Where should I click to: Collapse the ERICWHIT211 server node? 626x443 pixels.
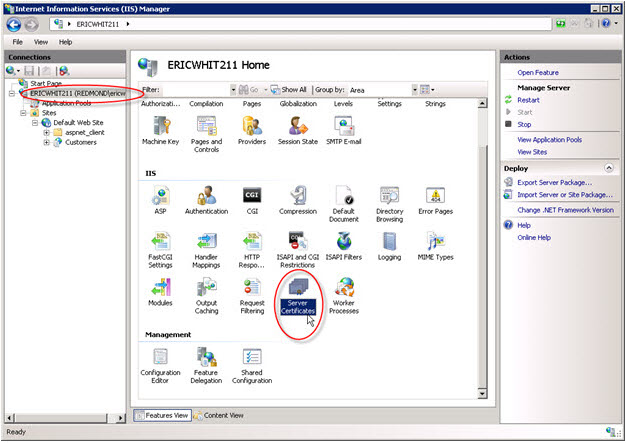tap(12, 93)
